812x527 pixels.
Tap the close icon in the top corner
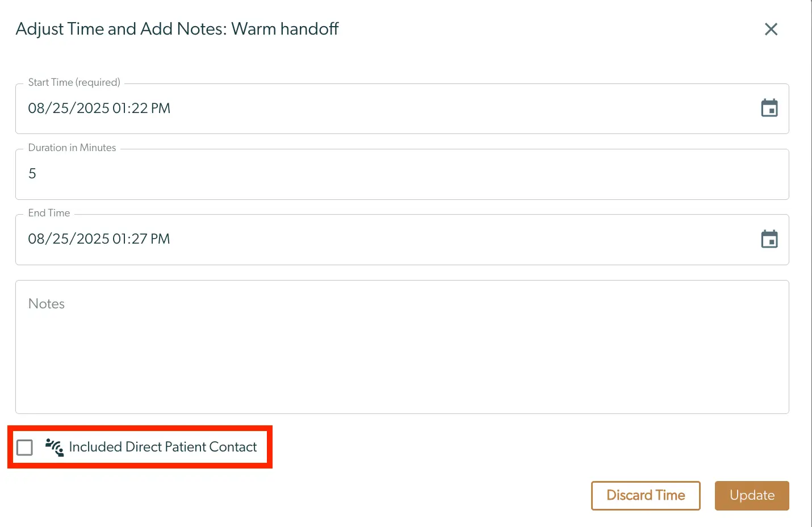click(771, 29)
